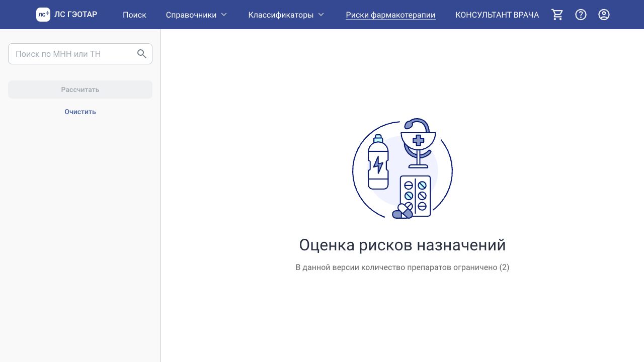The height and width of the screenshot is (362, 644).
Task: Expand the Справочники dropdown menu
Action: [x=196, y=15]
